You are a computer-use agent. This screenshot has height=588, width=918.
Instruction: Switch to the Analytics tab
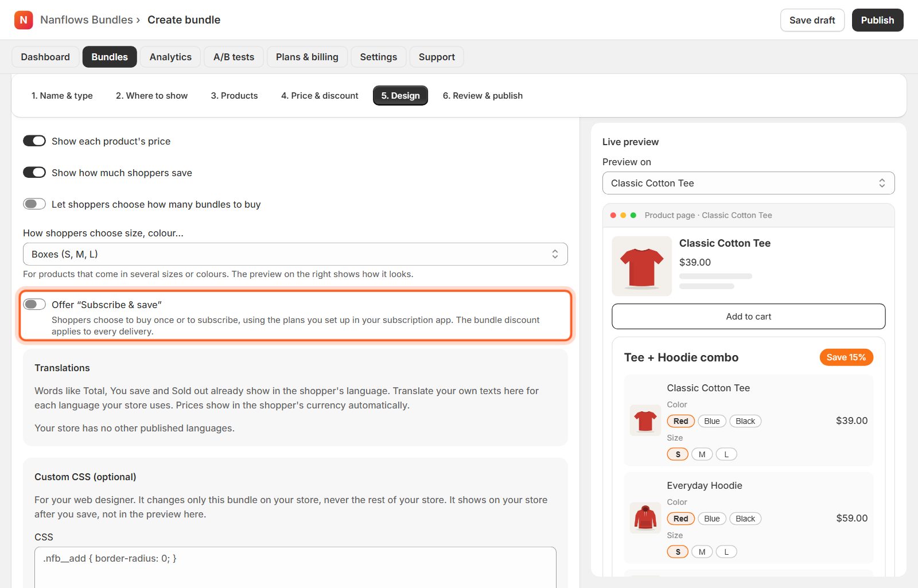(170, 57)
